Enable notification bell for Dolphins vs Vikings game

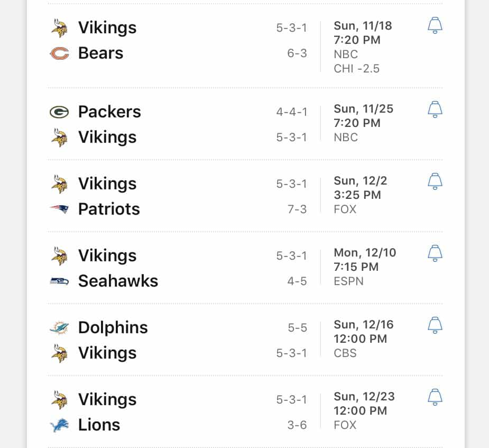[x=435, y=325]
